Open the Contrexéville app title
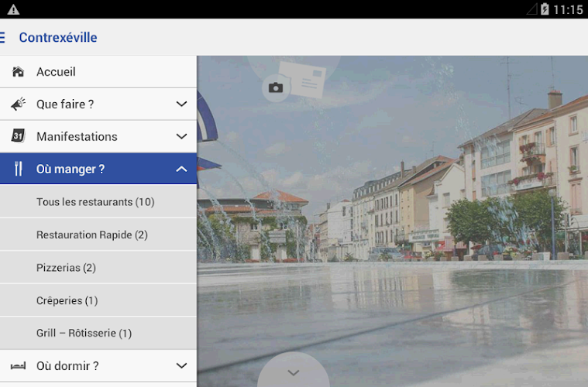Screen dimensions: 588x387 (x=58, y=37)
